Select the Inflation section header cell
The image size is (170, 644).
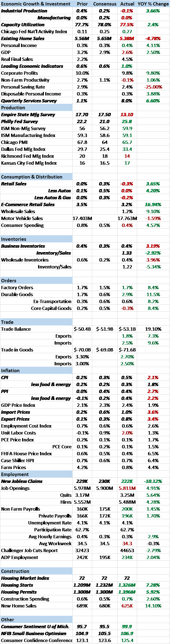(x=36, y=371)
